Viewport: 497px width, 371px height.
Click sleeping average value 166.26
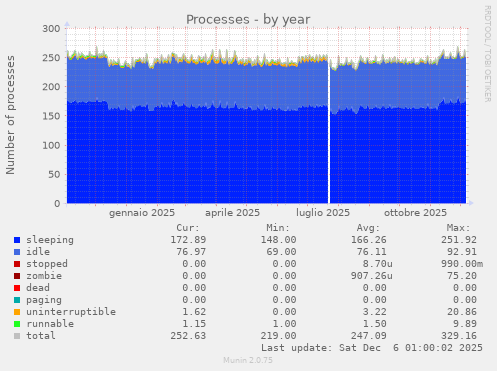pos(369,240)
